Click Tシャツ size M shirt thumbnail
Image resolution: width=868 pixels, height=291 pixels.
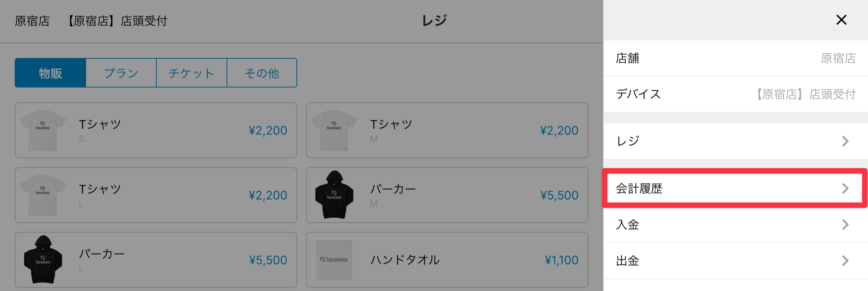click(334, 130)
